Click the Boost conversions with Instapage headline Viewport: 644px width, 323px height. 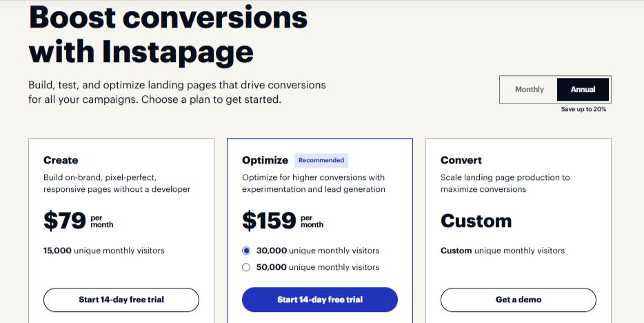click(x=168, y=34)
